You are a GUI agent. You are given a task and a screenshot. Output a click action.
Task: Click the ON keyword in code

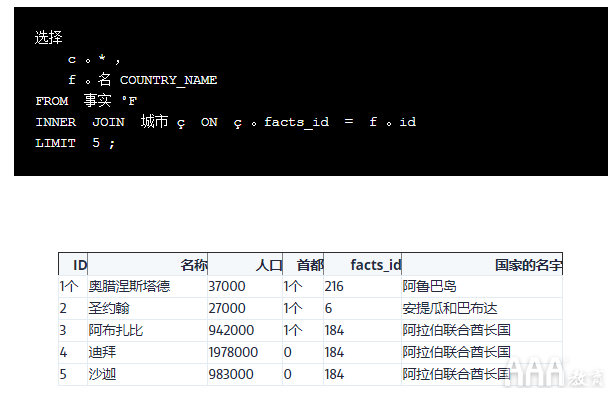pos(209,122)
